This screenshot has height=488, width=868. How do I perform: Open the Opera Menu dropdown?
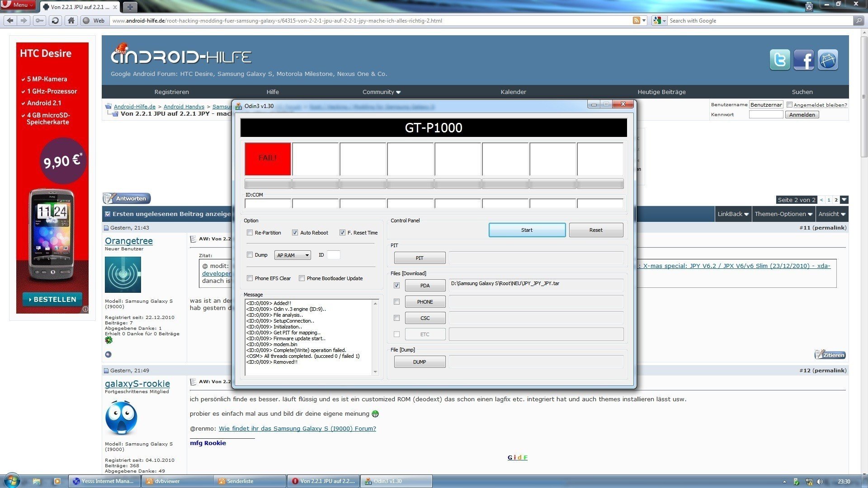tap(18, 5)
